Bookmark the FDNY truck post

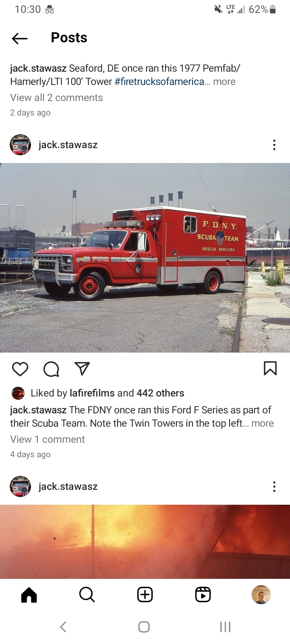coord(270,368)
